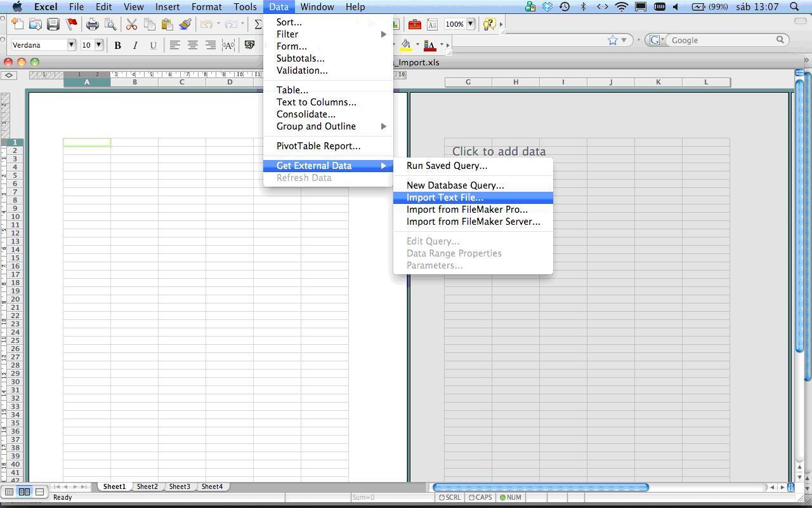This screenshot has width=812, height=508.
Task: Open Google search engine dropdown
Action: coord(656,40)
